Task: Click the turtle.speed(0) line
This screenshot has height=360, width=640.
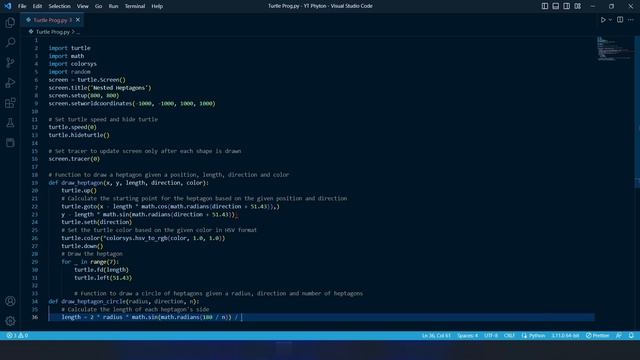Action: [x=73, y=127]
